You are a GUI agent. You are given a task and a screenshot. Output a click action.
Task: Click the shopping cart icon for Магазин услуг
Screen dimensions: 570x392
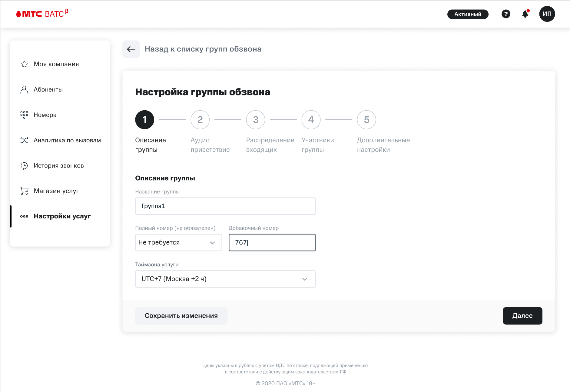(x=24, y=191)
